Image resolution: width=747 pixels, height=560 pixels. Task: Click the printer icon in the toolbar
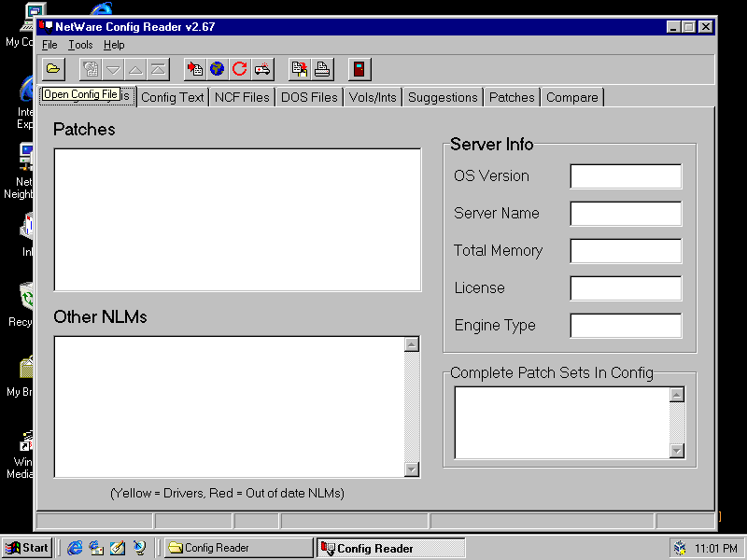[322, 68]
